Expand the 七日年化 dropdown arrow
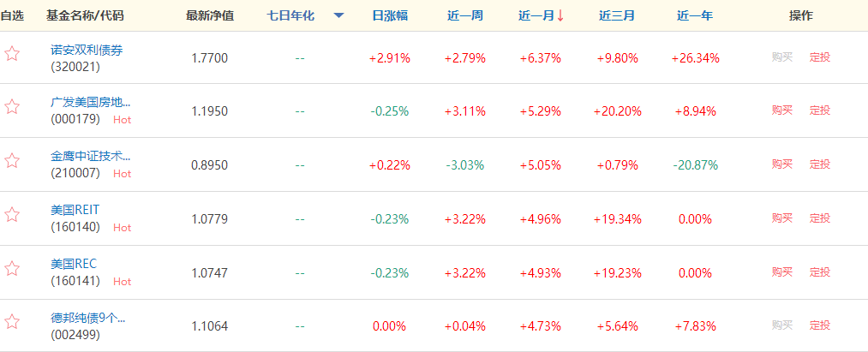 338,16
